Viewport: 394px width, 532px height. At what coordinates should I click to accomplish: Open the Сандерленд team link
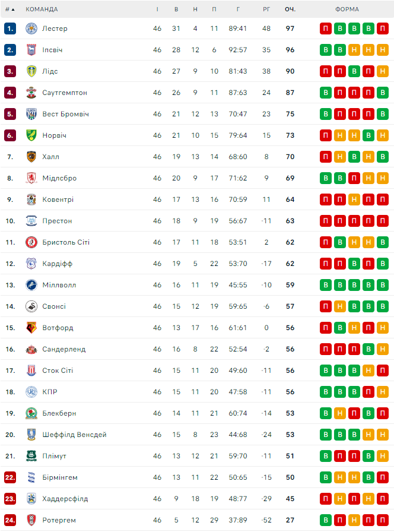coord(63,349)
